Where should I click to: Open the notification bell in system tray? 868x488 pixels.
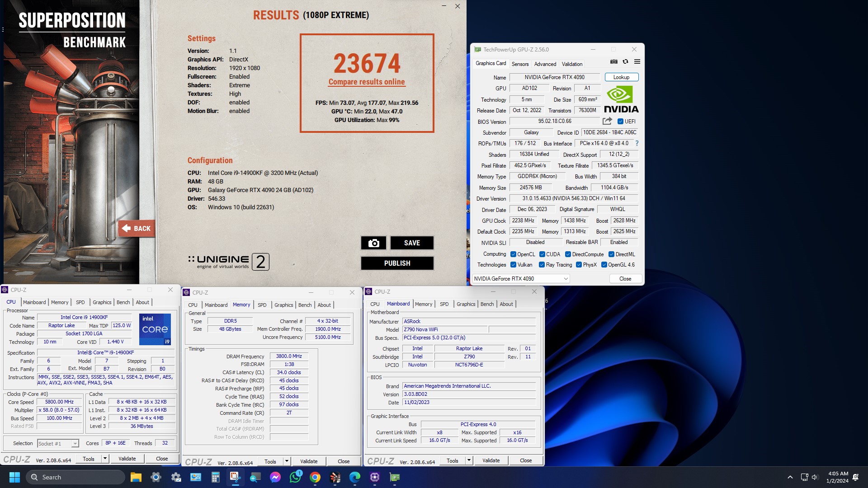(x=855, y=477)
